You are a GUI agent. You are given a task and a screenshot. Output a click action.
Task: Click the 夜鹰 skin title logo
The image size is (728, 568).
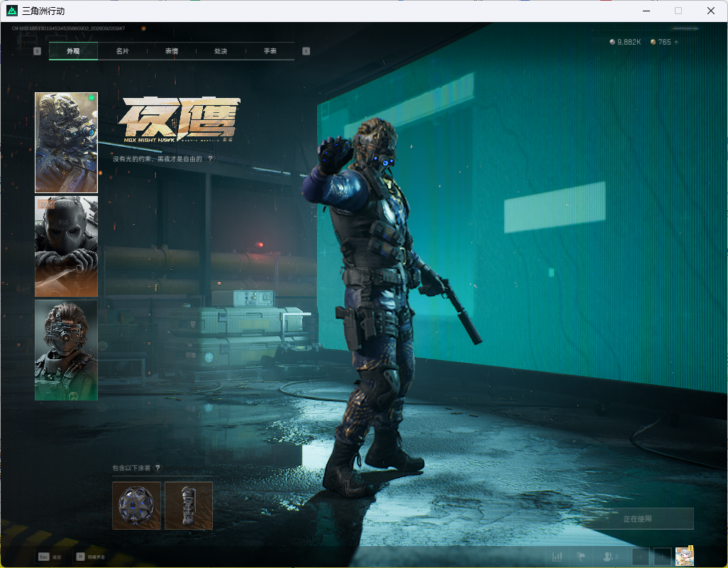pos(179,119)
